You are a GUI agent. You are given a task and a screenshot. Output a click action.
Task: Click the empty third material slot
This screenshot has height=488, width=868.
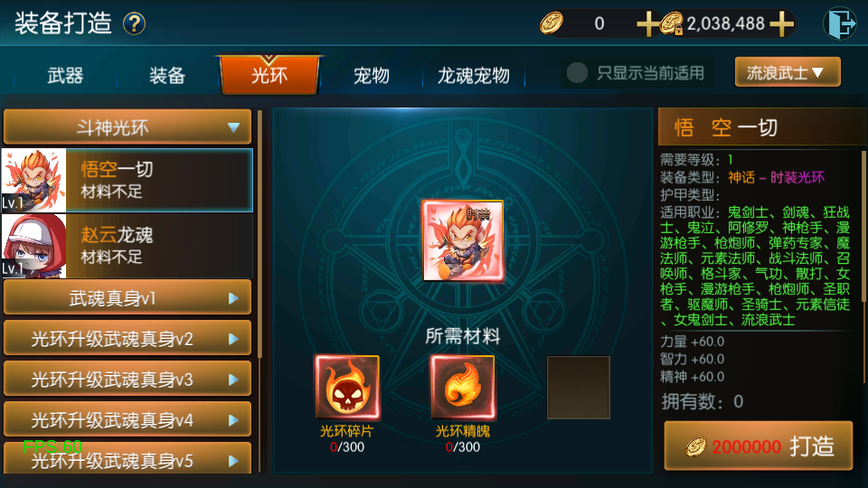click(579, 388)
